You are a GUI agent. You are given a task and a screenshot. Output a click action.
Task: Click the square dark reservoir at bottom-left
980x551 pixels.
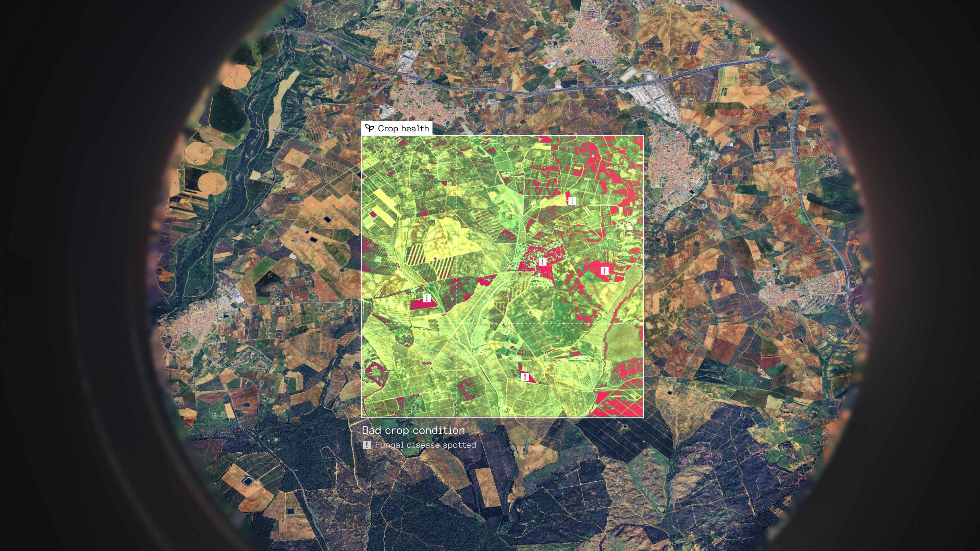pyautogui.click(x=248, y=481)
